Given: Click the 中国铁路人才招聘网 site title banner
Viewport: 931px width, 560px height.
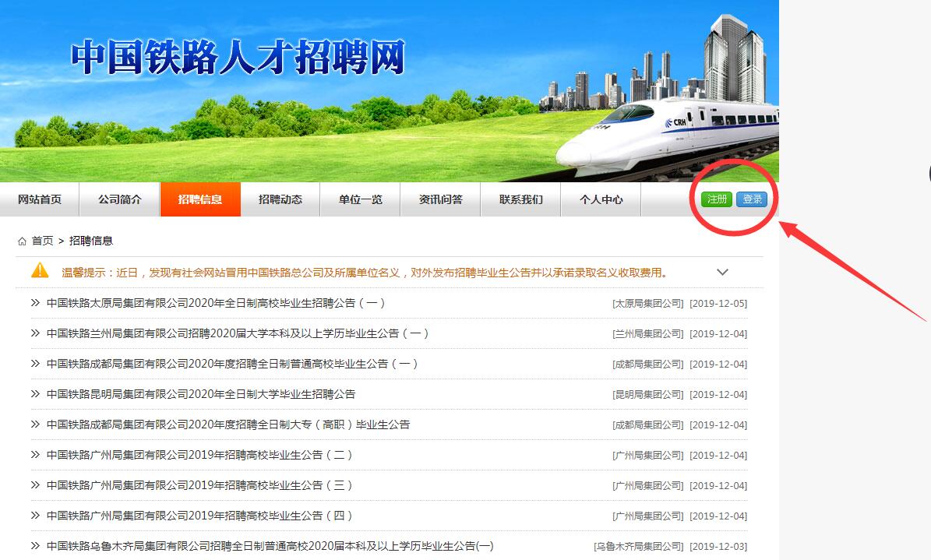Looking at the screenshot, I should (238, 58).
